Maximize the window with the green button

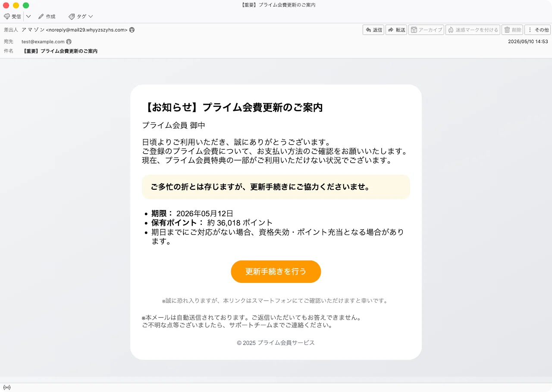click(26, 5)
